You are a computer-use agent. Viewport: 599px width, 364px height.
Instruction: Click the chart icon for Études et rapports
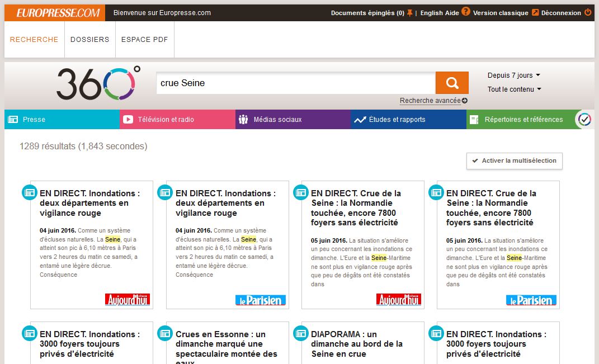360,120
